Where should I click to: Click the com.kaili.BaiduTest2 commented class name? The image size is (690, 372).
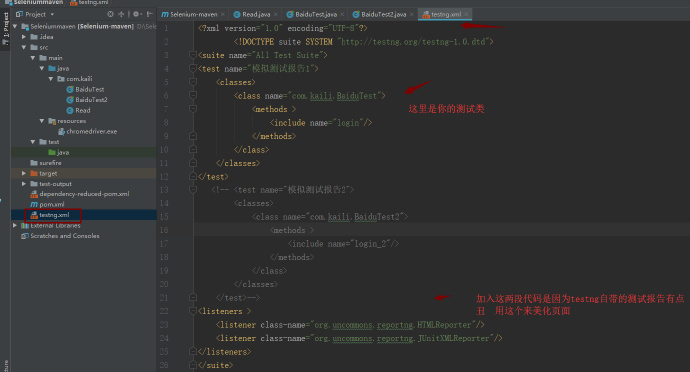(355, 217)
